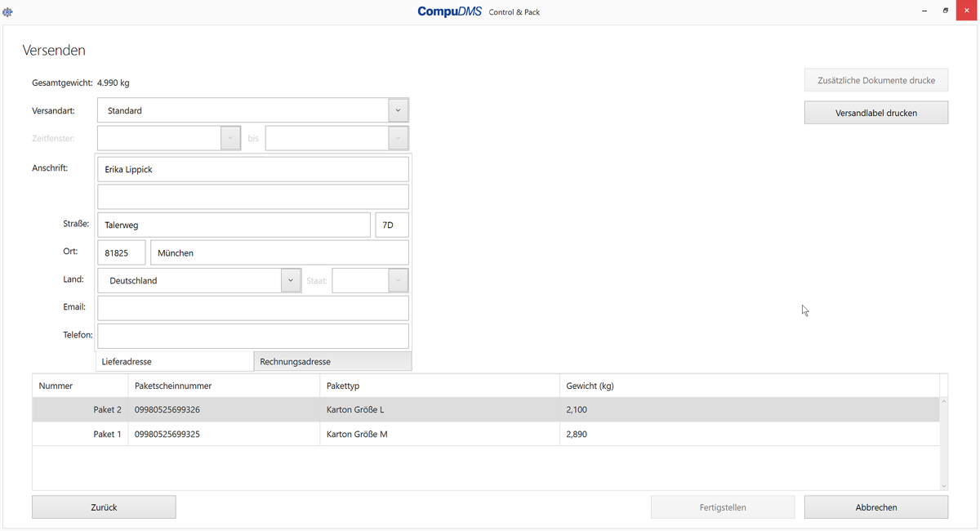Image resolution: width=980 pixels, height=531 pixels.
Task: Click the name field with Erika Lippick
Action: click(253, 169)
